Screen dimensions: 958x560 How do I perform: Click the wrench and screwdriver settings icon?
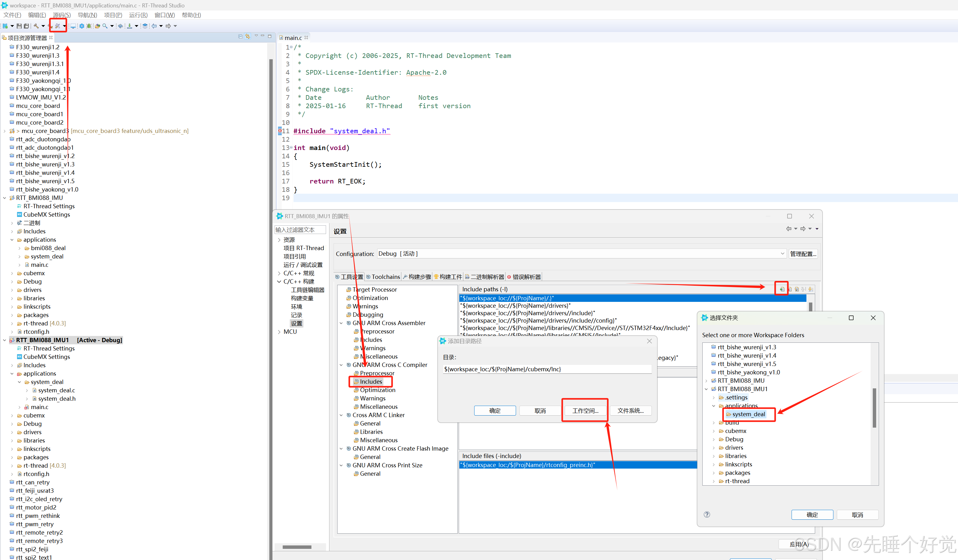pyautogui.click(x=57, y=26)
